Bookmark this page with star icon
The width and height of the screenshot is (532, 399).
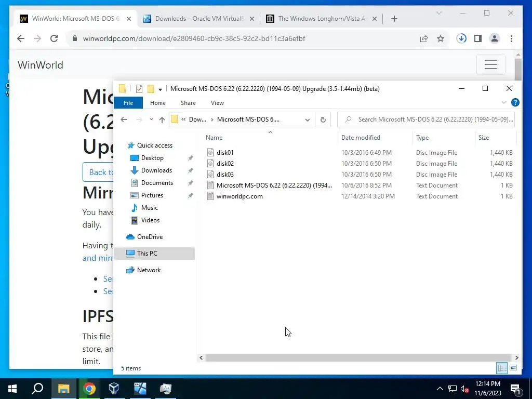(441, 38)
